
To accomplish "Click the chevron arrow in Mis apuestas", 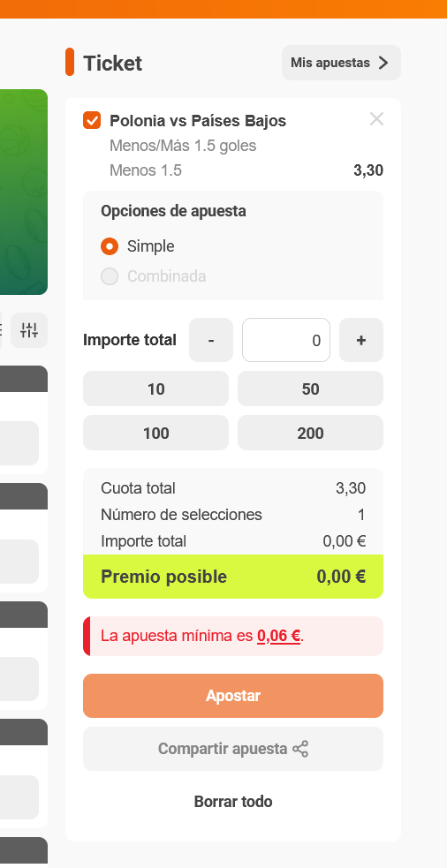I will (x=383, y=63).
